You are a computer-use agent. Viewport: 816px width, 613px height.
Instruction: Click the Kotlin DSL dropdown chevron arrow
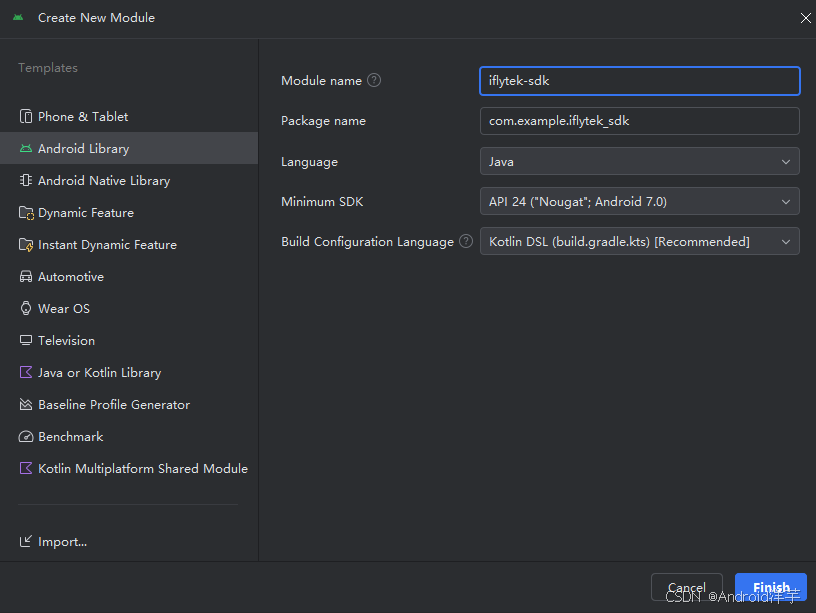coord(786,242)
